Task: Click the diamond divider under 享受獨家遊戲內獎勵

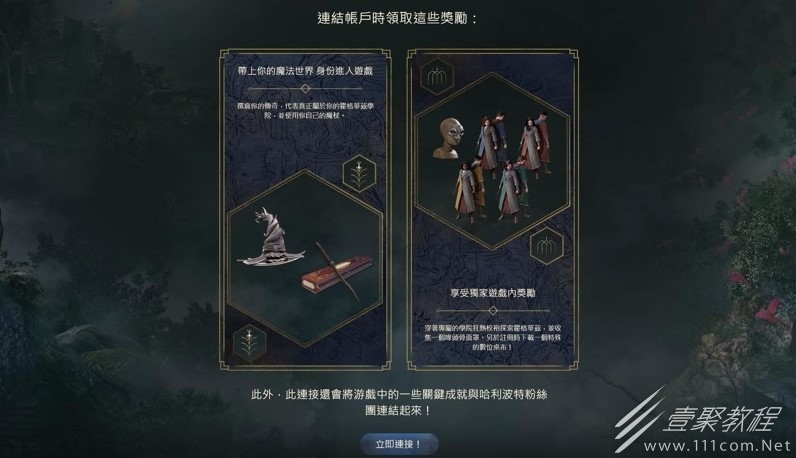Action: click(493, 310)
